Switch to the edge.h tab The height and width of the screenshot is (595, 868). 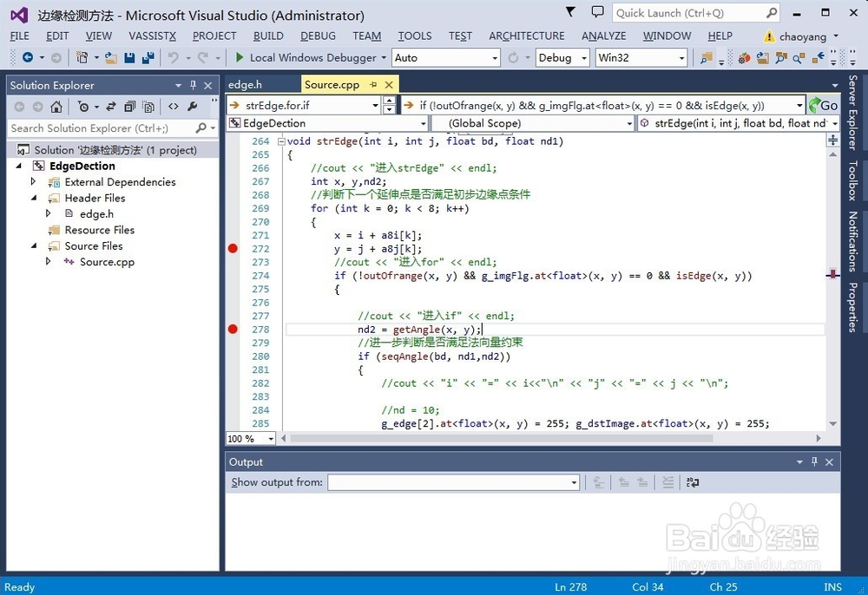(x=246, y=85)
